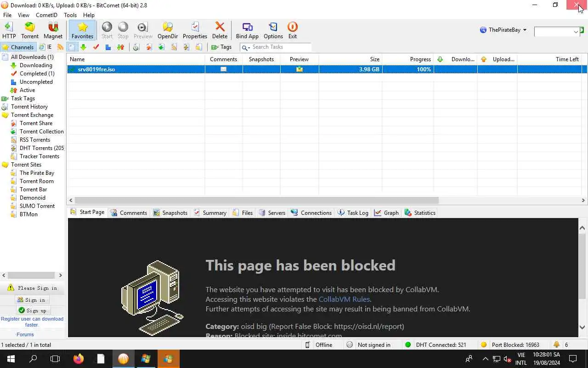Open the CometID menu
Image resolution: width=588 pixels, height=368 pixels.
pos(46,15)
